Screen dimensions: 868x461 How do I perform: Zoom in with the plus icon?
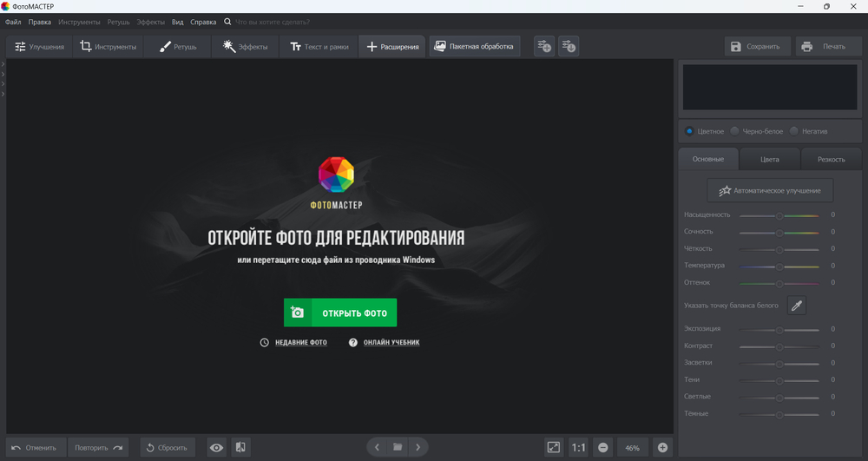tap(662, 447)
